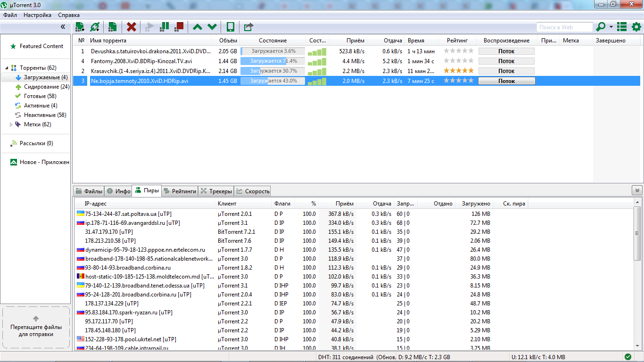Pause the torrent with the pause icon
Screen dimensions: 644x362
click(x=164, y=27)
